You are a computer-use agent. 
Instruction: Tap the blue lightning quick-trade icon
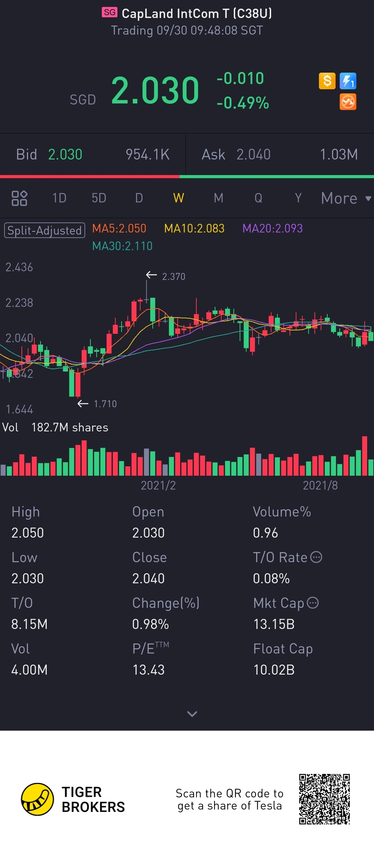click(x=348, y=81)
